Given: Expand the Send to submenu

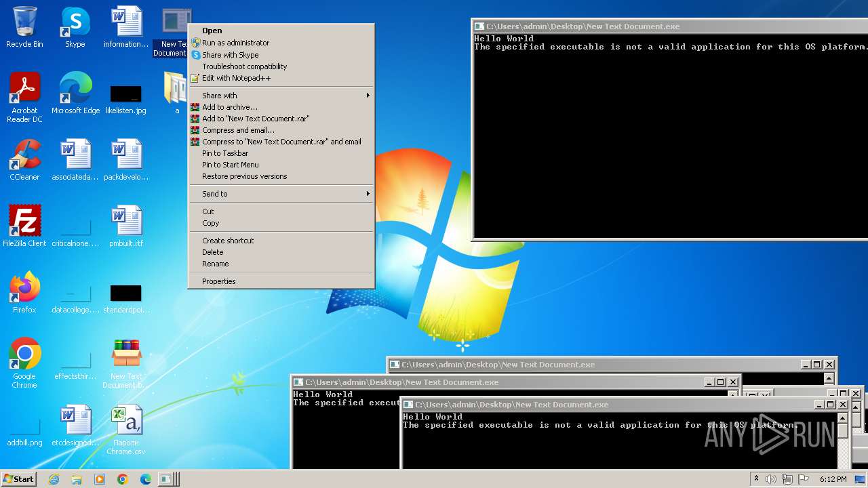Looking at the screenshot, I should [x=281, y=194].
